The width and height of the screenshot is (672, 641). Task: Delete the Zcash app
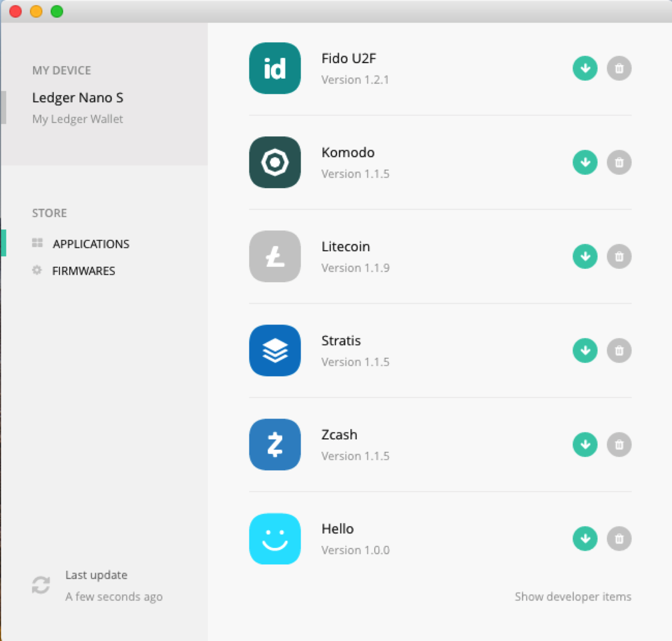click(x=619, y=444)
